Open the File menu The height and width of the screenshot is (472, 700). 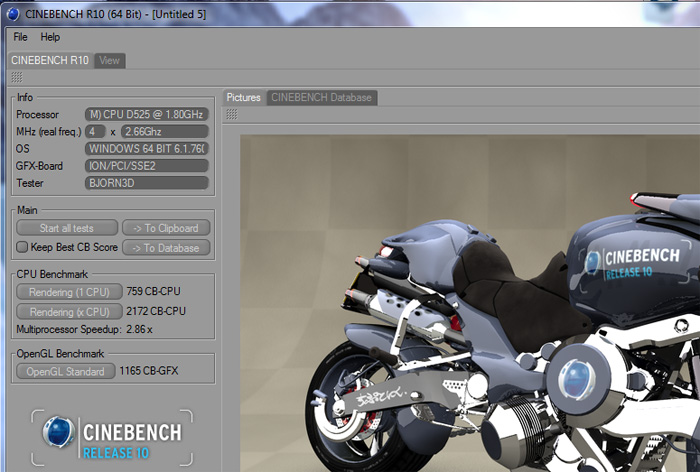tap(20, 37)
